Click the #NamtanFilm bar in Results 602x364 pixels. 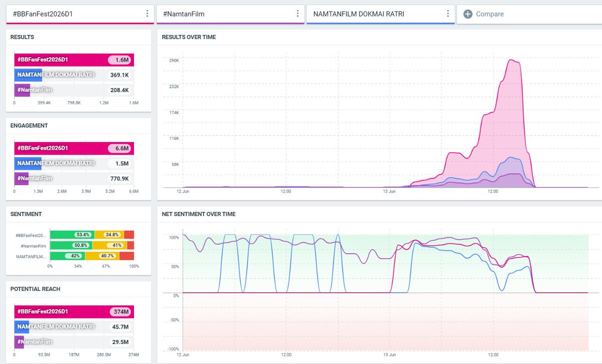(x=22, y=90)
